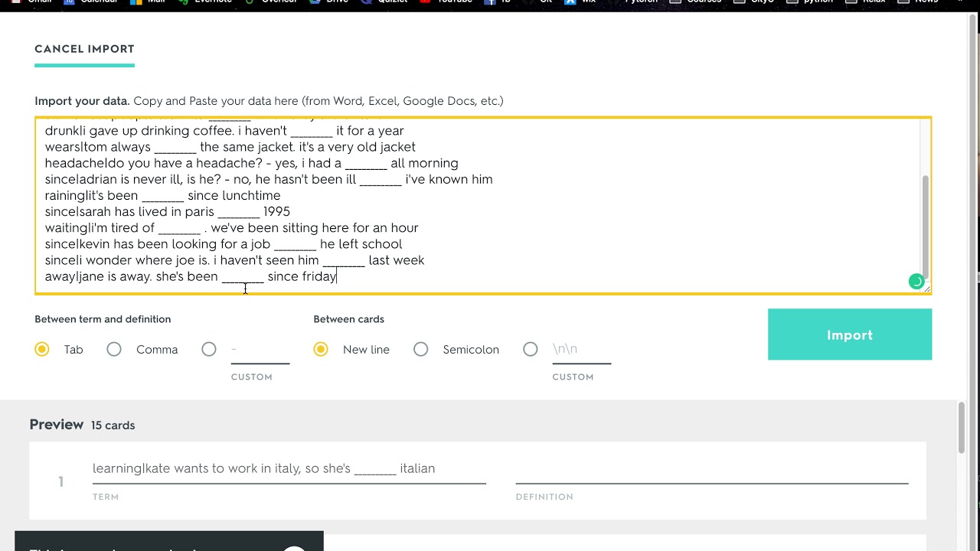
Task: Click the resize handle of the import text area
Action: [x=926, y=289]
